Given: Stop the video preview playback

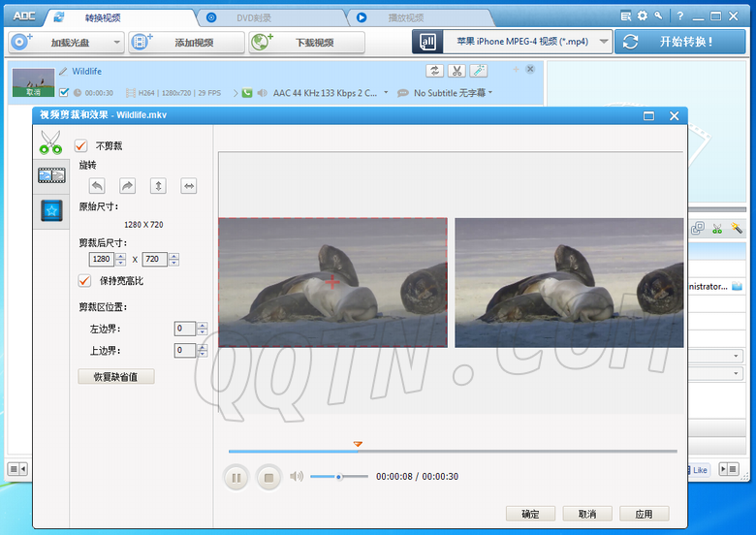Looking at the screenshot, I should click(x=268, y=477).
